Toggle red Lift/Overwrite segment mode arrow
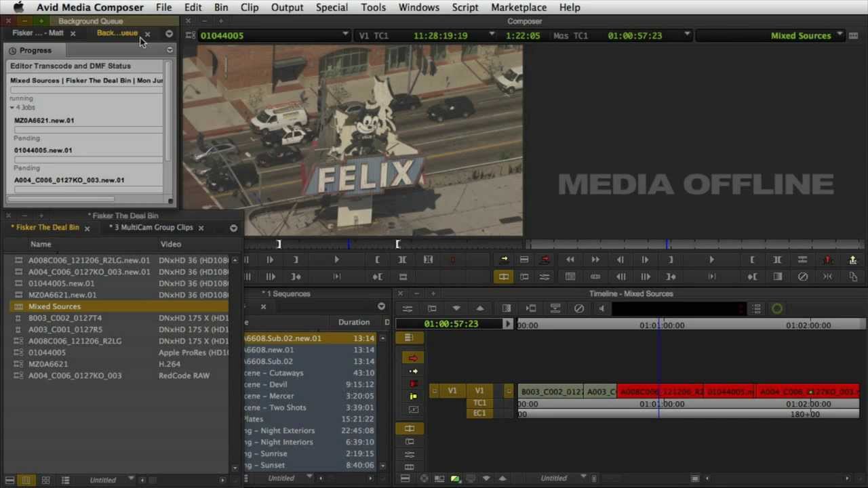This screenshot has width=868, height=488. click(x=413, y=359)
